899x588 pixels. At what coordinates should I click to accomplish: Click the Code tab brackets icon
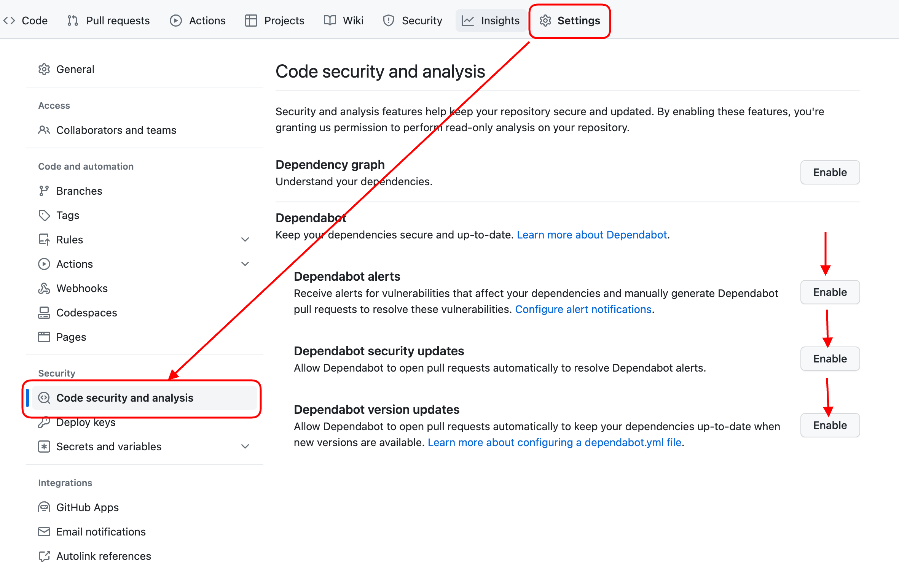9,21
